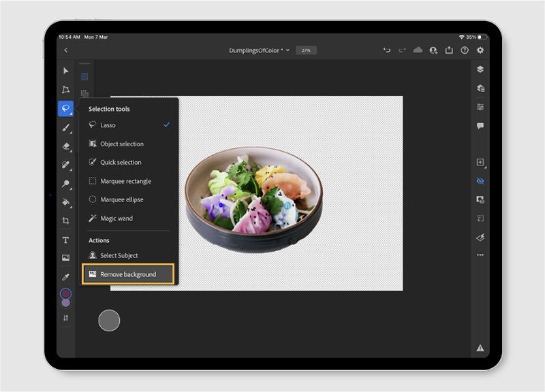Redo the last action

coord(402,50)
